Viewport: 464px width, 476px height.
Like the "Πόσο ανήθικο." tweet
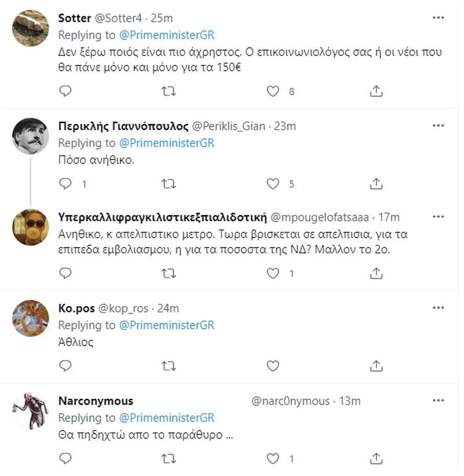click(273, 184)
